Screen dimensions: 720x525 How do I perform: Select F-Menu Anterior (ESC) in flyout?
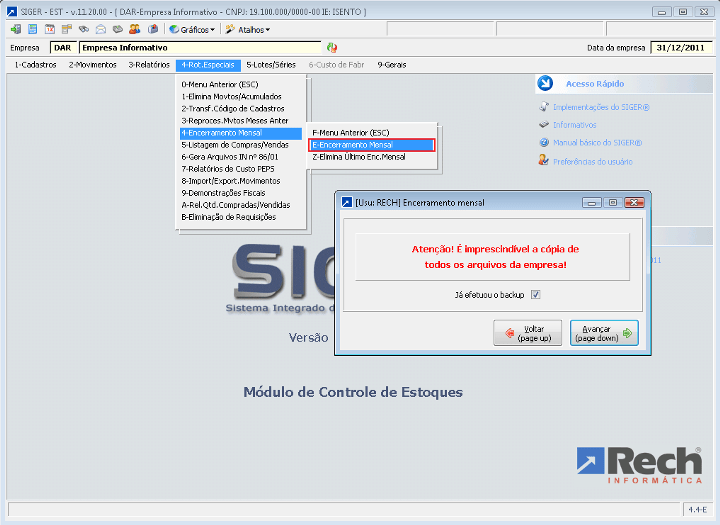coord(372,133)
